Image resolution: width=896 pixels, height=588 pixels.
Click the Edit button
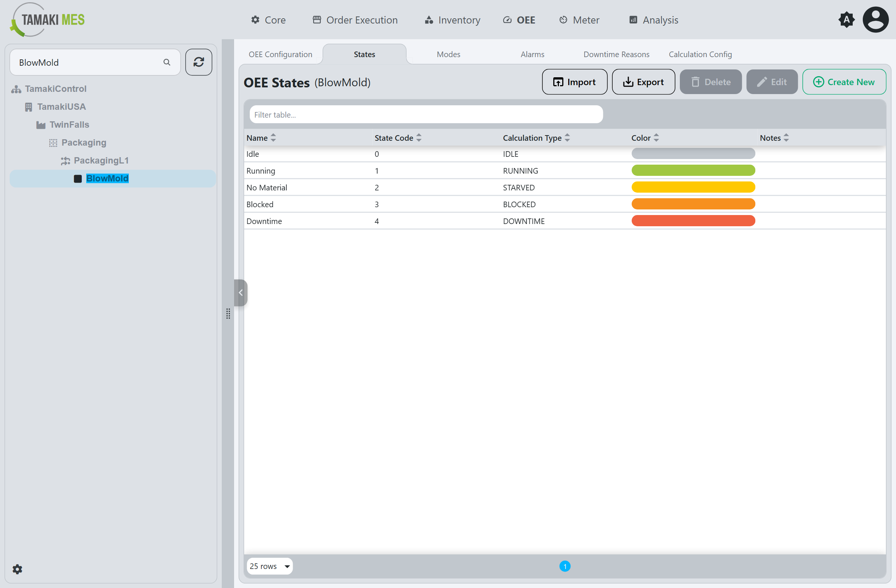point(772,82)
